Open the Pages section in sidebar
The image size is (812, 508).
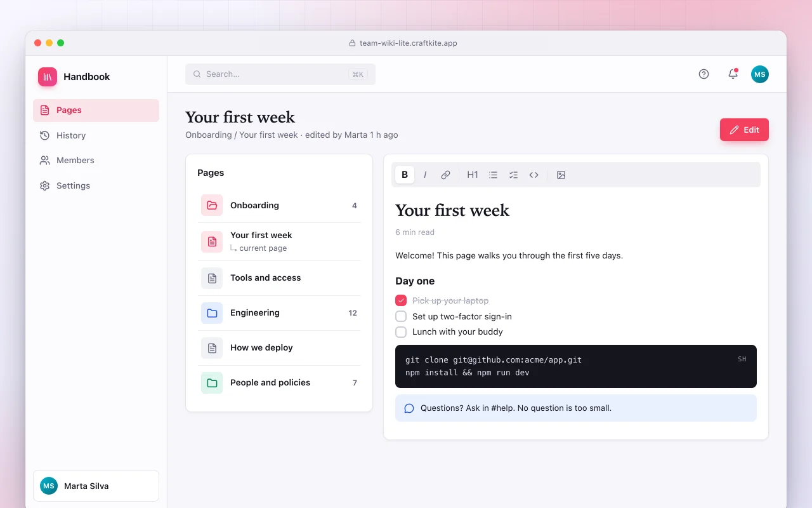(96, 110)
